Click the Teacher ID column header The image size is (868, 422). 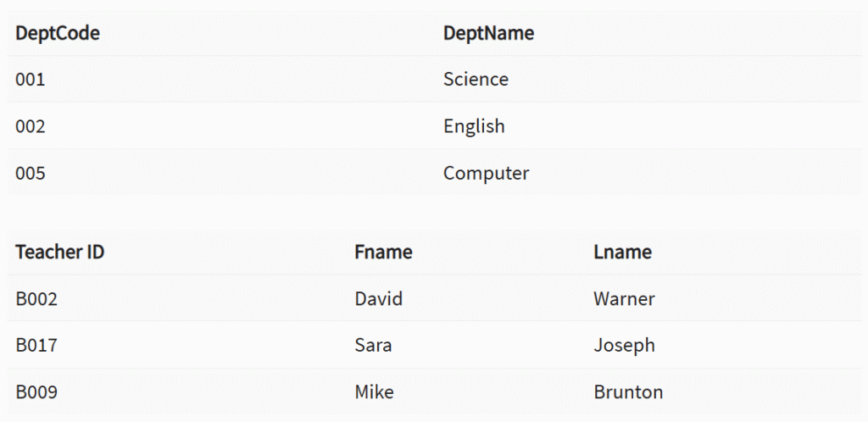[x=60, y=252]
